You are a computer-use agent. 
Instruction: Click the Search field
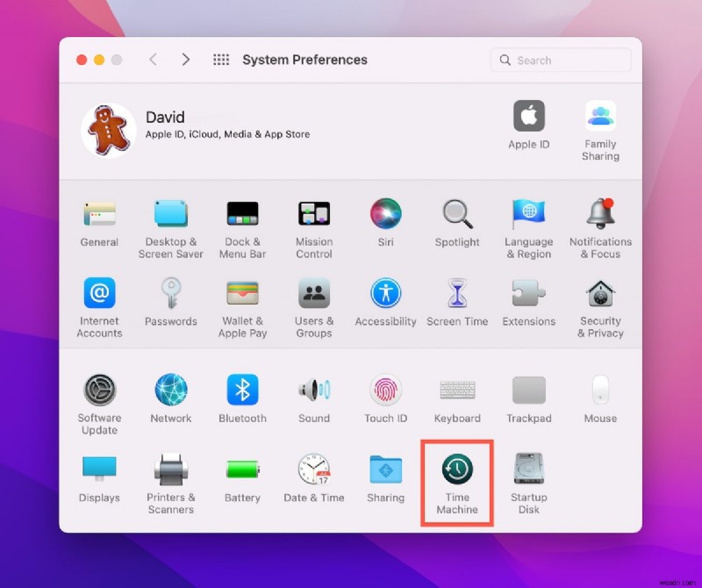(x=560, y=60)
